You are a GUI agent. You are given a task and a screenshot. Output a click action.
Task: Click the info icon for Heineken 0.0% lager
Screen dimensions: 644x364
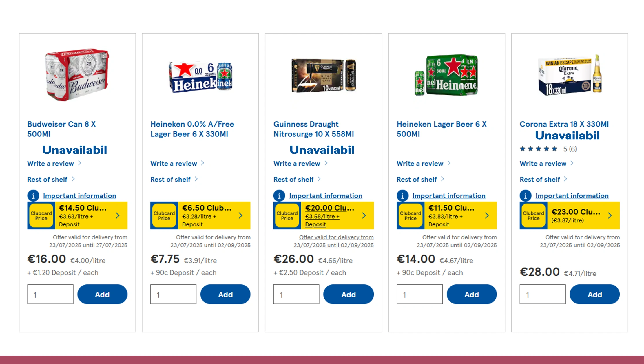156,196
